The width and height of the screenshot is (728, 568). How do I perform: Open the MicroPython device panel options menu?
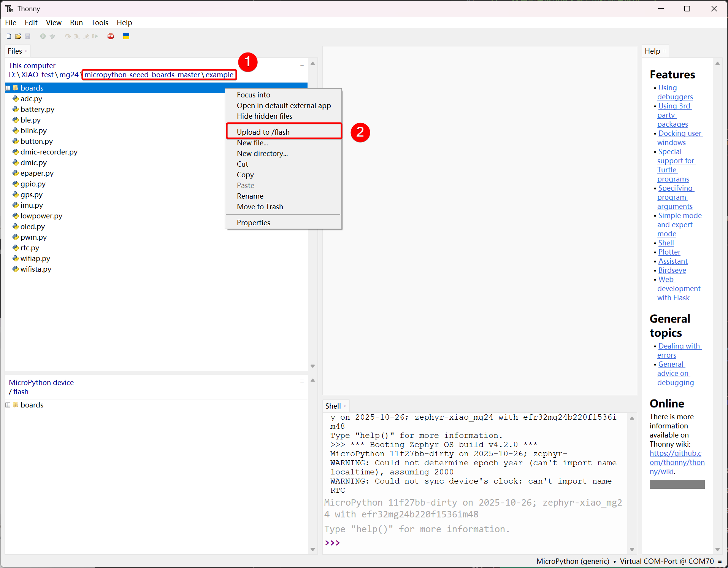[x=302, y=381]
